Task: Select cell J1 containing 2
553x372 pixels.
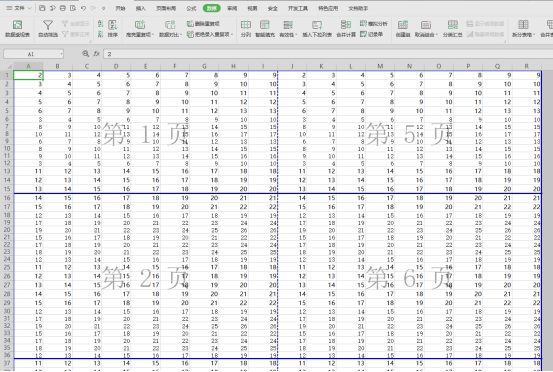Action: (292, 75)
